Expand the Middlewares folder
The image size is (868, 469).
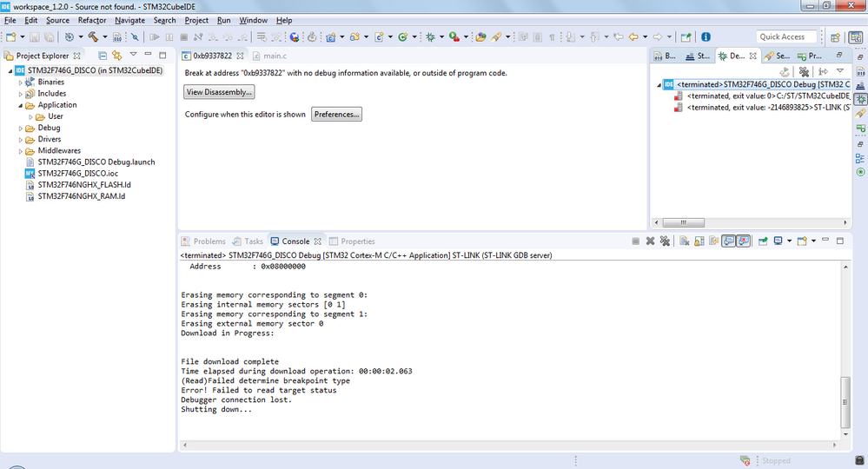point(21,151)
